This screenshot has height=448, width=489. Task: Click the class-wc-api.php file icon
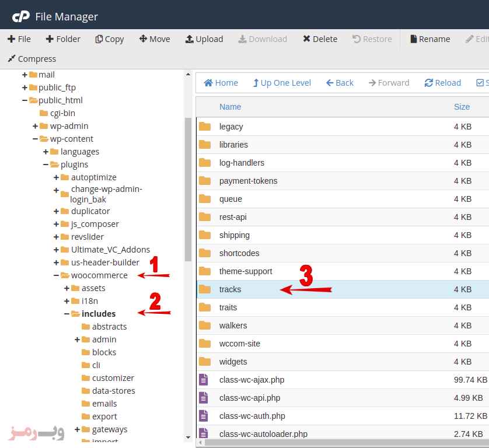point(203,398)
